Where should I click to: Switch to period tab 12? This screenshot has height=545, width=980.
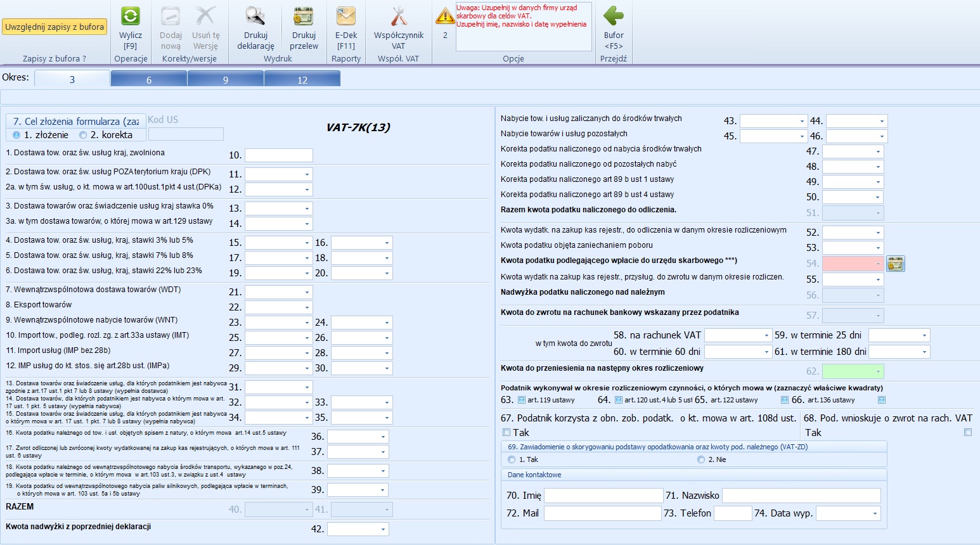302,79
